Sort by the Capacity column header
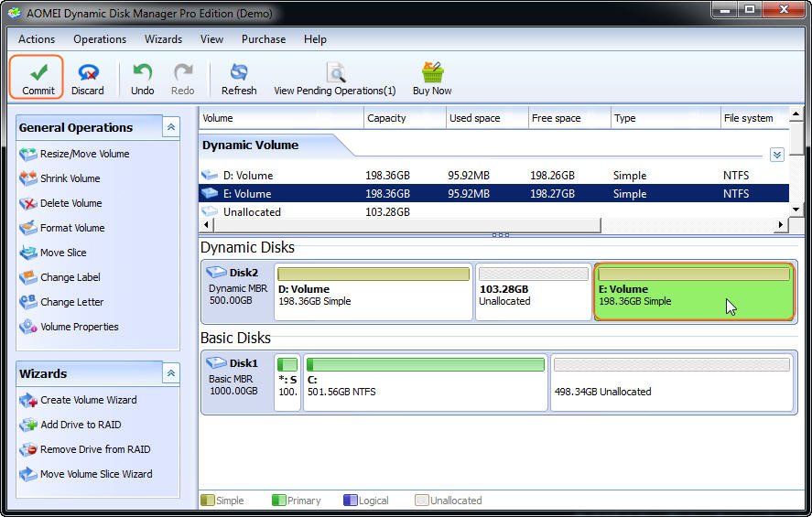Image resolution: width=812 pixels, height=517 pixels. [386, 118]
